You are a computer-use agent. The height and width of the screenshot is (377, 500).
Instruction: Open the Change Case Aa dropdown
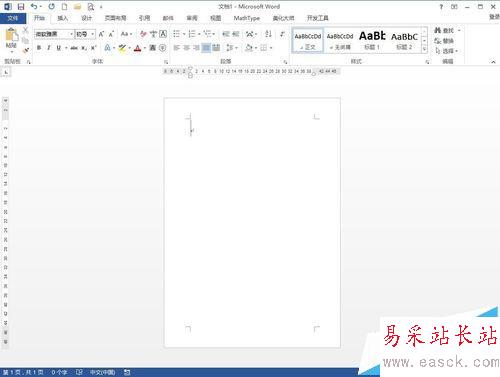126,34
